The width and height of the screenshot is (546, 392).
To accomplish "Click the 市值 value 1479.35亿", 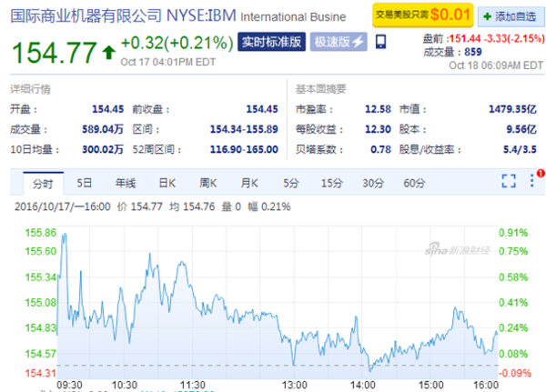I will point(512,109).
